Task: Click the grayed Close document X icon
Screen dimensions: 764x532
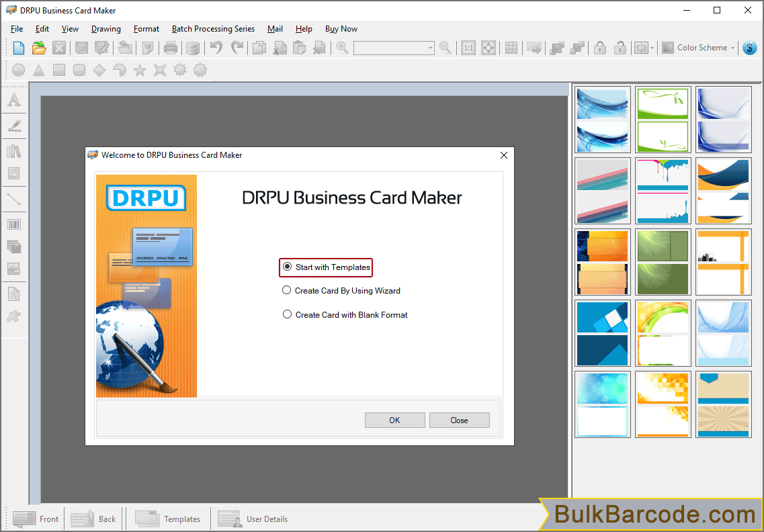Action: coord(59,48)
